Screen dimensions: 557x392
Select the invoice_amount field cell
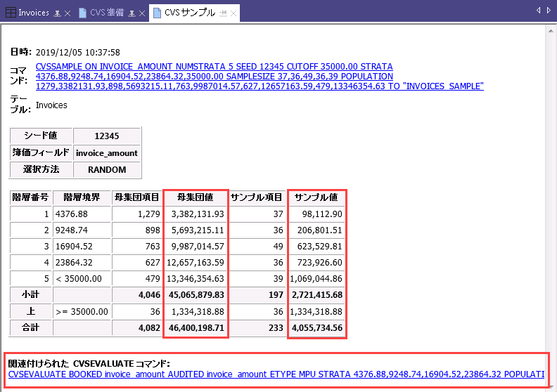[x=107, y=152]
